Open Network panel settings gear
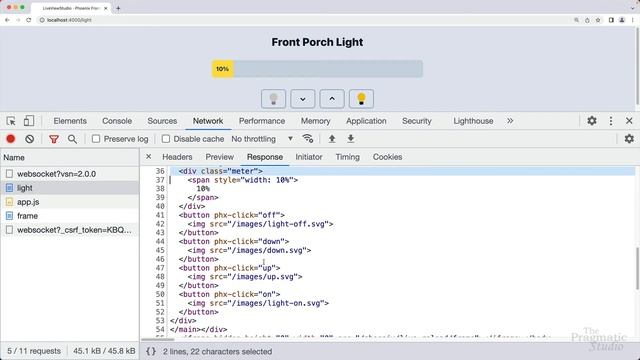This screenshot has height=360, width=640. [629, 139]
